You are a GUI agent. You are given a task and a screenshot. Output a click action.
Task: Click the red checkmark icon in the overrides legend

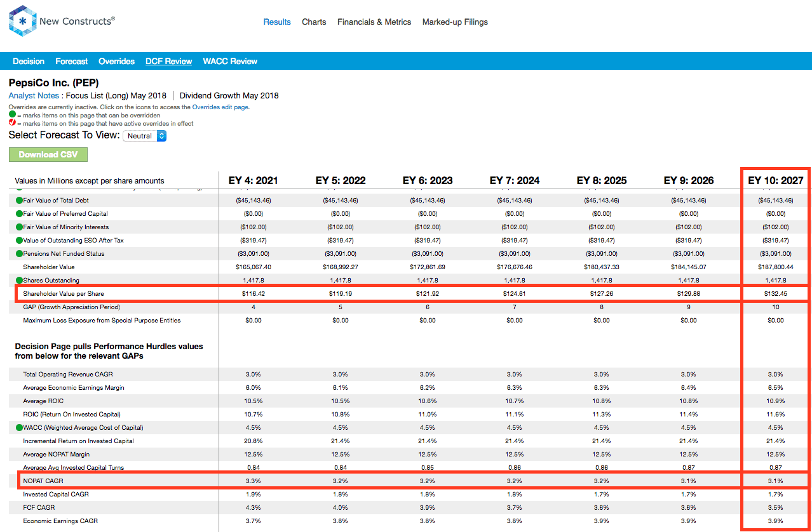coord(12,123)
